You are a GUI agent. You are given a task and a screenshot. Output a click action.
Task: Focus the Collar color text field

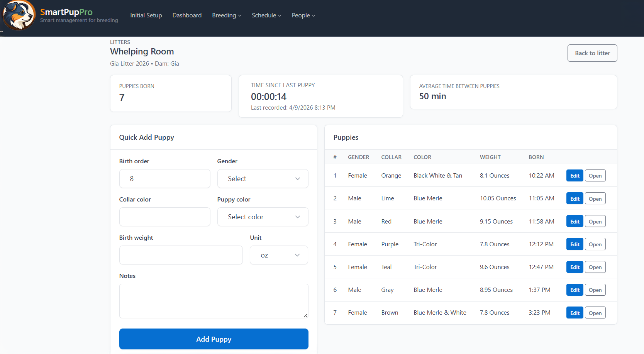coord(164,217)
